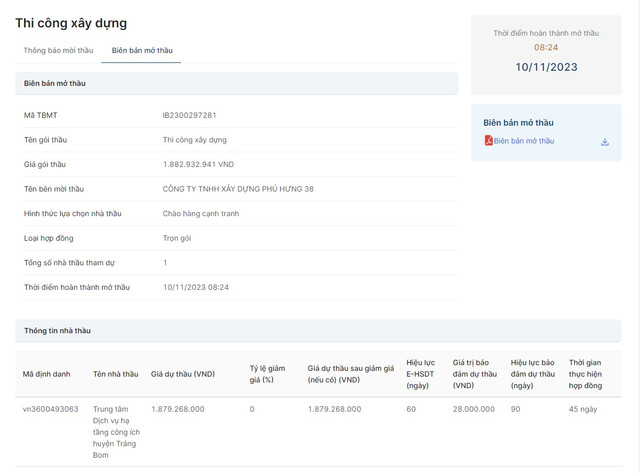Click the Tỷ lệ giảm giá (%) column header

click(266, 374)
